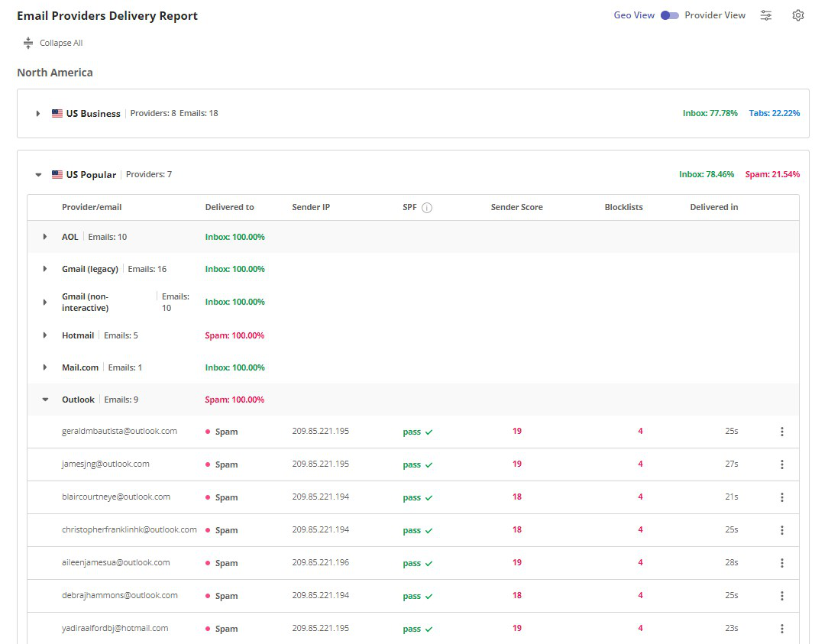The width and height of the screenshot is (828, 644).
Task: Open the settings gear icon
Action: 798,15
